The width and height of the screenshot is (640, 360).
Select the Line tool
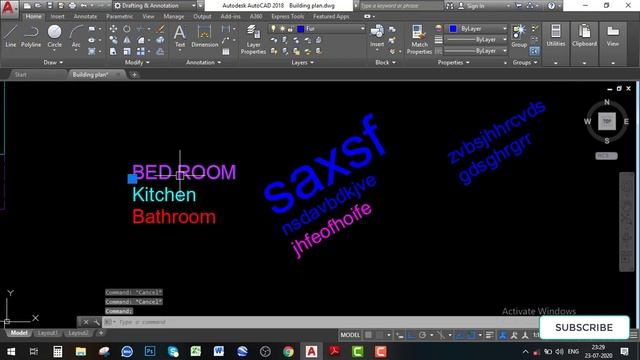[11, 36]
